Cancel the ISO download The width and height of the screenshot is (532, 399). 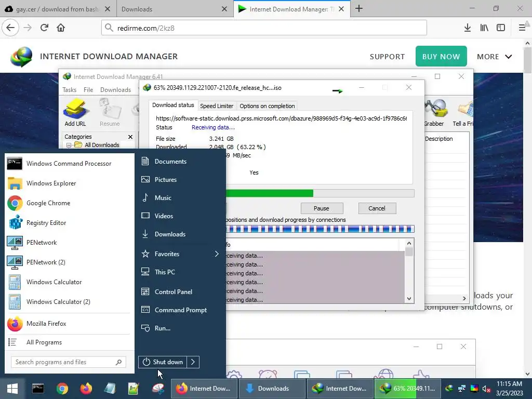[377, 208]
